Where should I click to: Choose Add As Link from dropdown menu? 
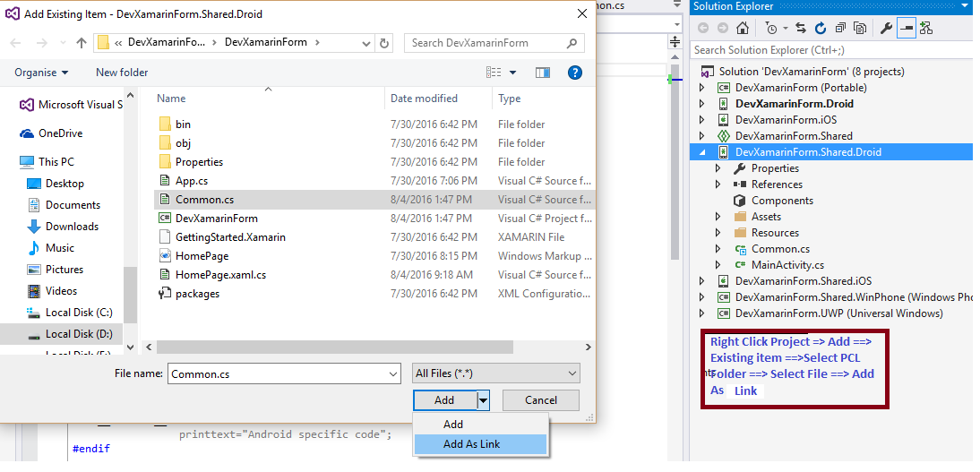click(480, 444)
